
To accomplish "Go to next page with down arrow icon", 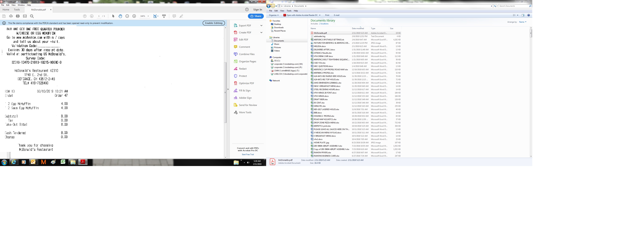I will [x=92, y=16].
